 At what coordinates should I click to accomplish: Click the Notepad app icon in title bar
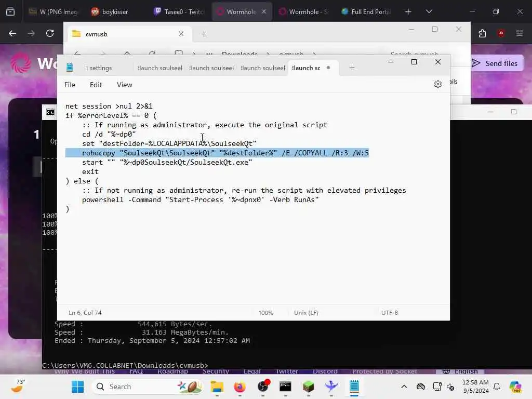[x=70, y=68]
